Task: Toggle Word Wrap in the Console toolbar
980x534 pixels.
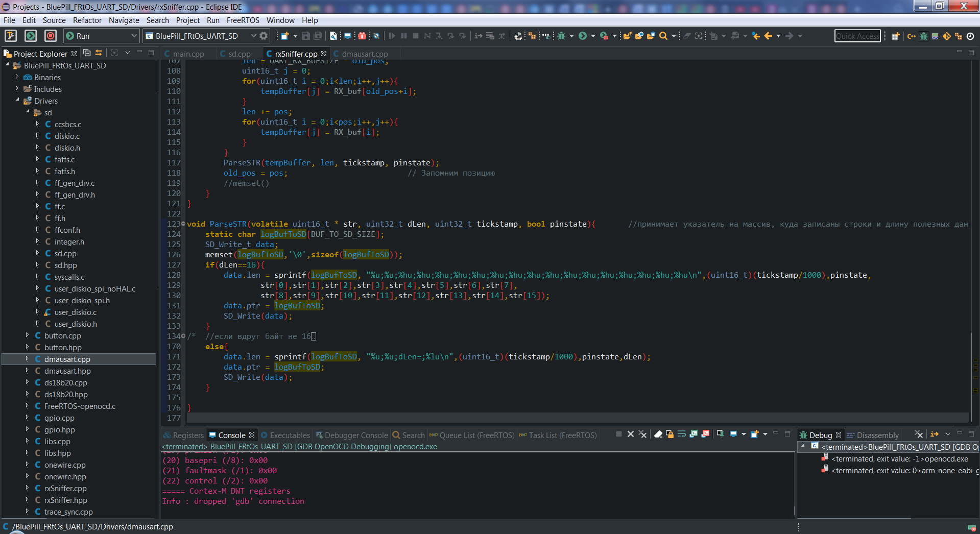Action: click(x=681, y=434)
